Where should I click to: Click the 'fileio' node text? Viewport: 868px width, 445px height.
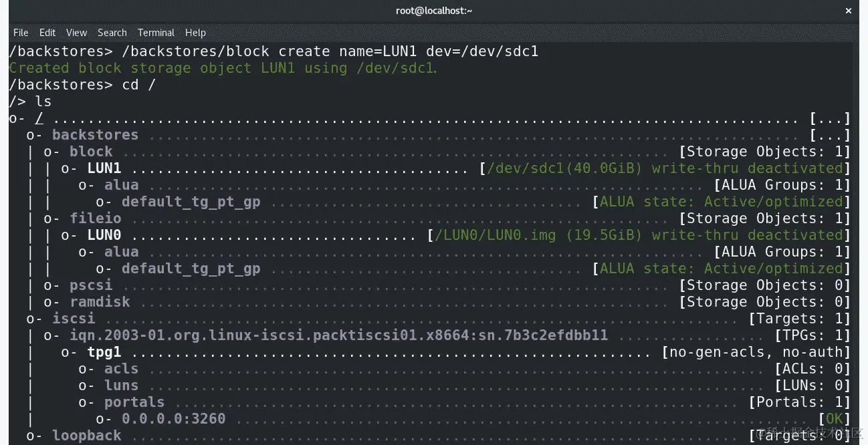click(96, 218)
